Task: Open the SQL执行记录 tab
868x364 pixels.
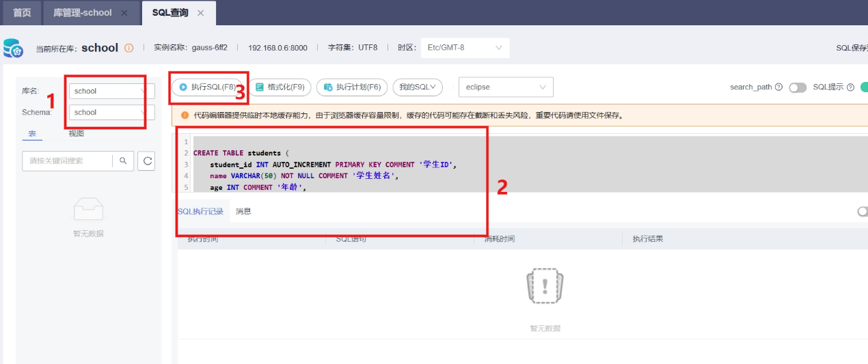Action: point(200,212)
